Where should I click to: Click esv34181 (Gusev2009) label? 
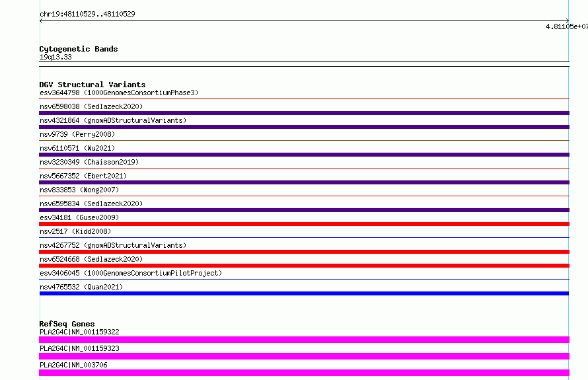click(x=79, y=217)
